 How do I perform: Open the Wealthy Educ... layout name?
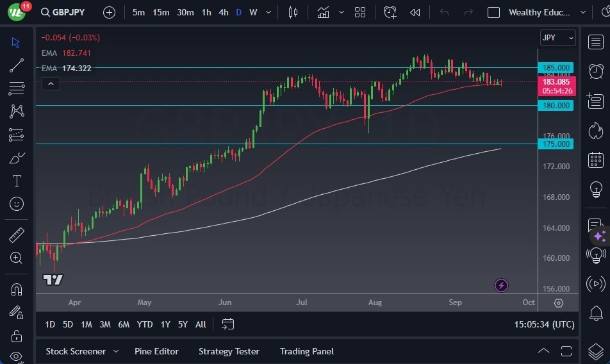click(x=539, y=12)
